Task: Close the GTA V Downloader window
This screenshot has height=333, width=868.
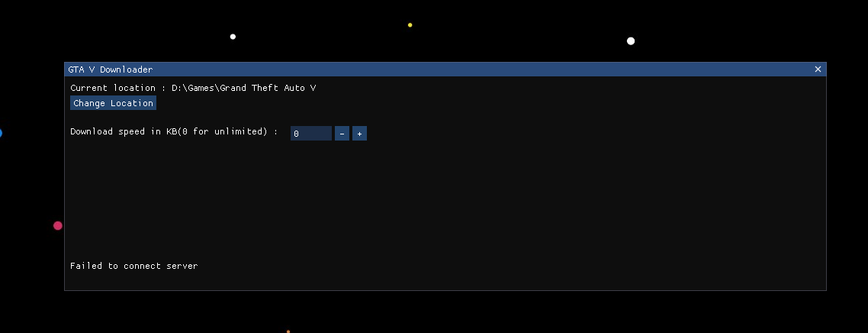Action: coord(818,70)
